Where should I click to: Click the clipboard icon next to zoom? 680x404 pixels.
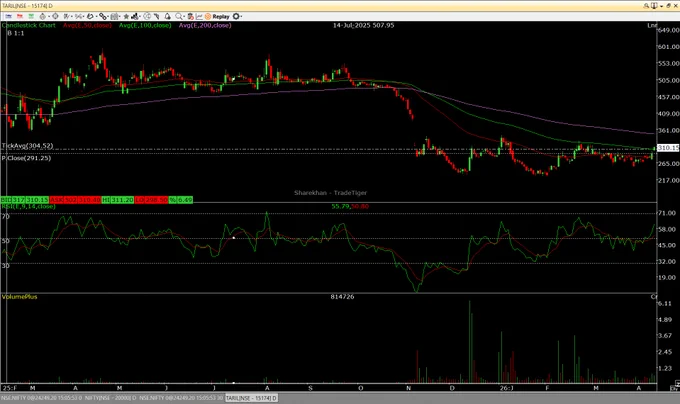click(191, 16)
